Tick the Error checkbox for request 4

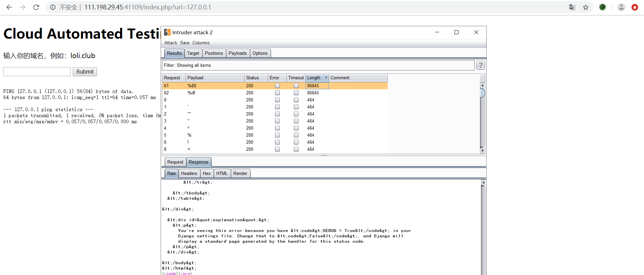(277, 128)
